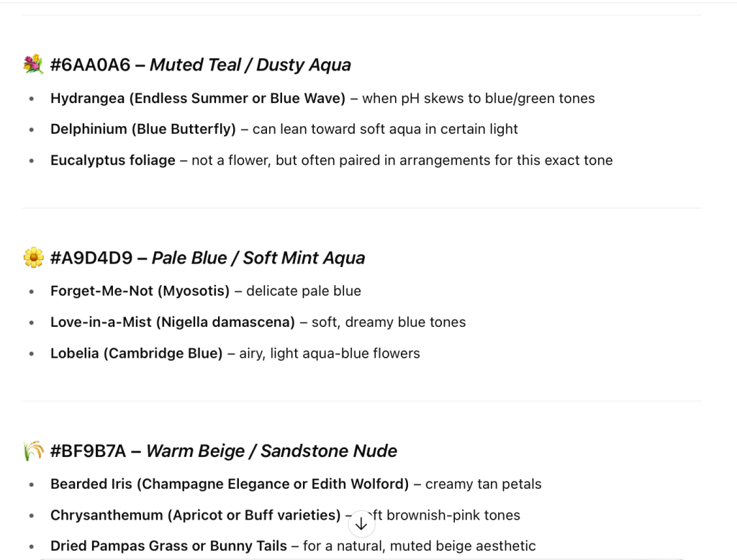Click the bouquet emoji beside #6AA0A6

[x=33, y=65]
